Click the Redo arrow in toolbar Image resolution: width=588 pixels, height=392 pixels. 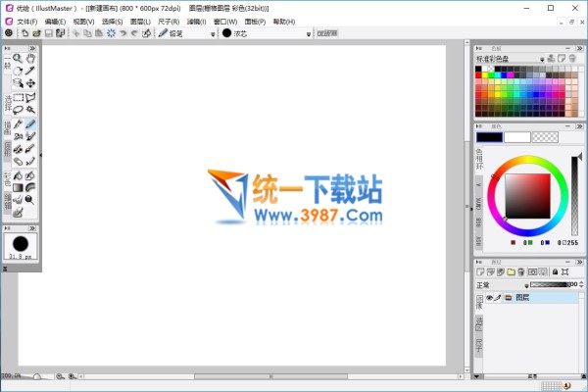(134, 33)
